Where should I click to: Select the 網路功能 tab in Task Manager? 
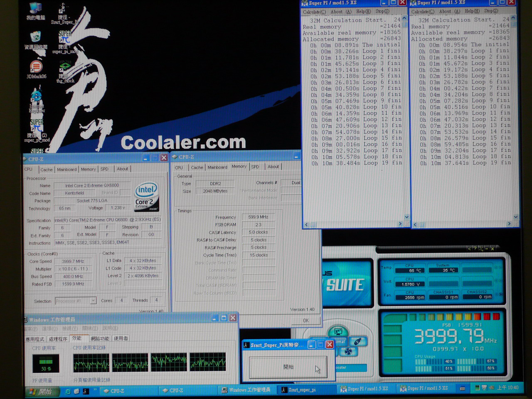tap(100, 339)
